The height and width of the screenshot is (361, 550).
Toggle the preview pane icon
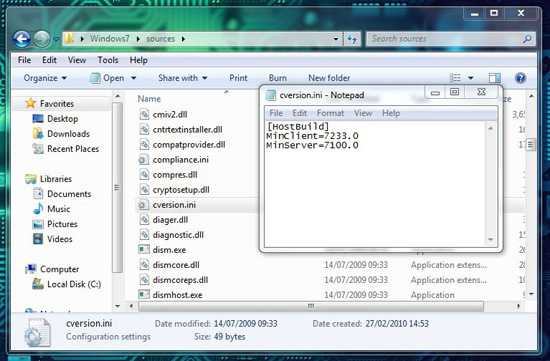point(495,78)
